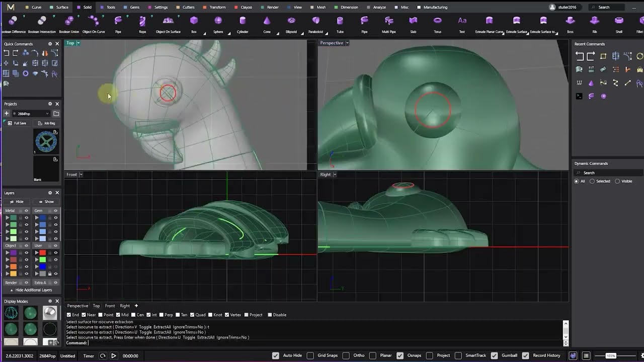Viewport: 644px width, 362px height.
Task: Select the Boolean Intersection tool
Action: tap(42, 25)
